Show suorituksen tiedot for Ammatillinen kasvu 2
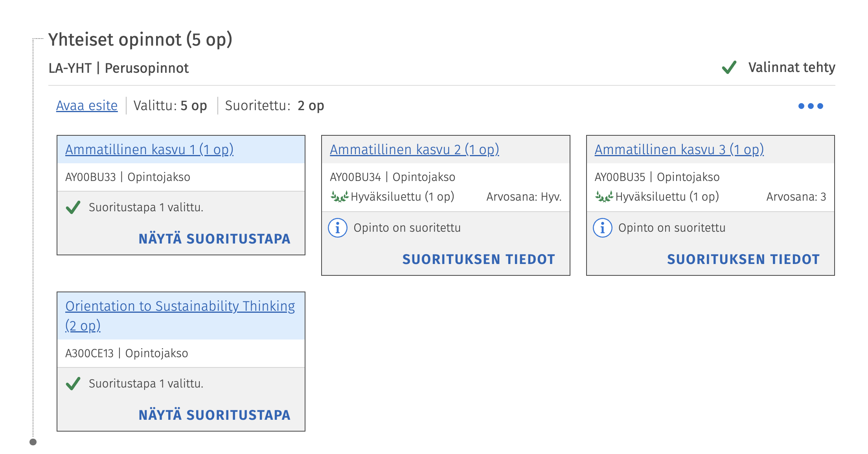 tap(478, 259)
